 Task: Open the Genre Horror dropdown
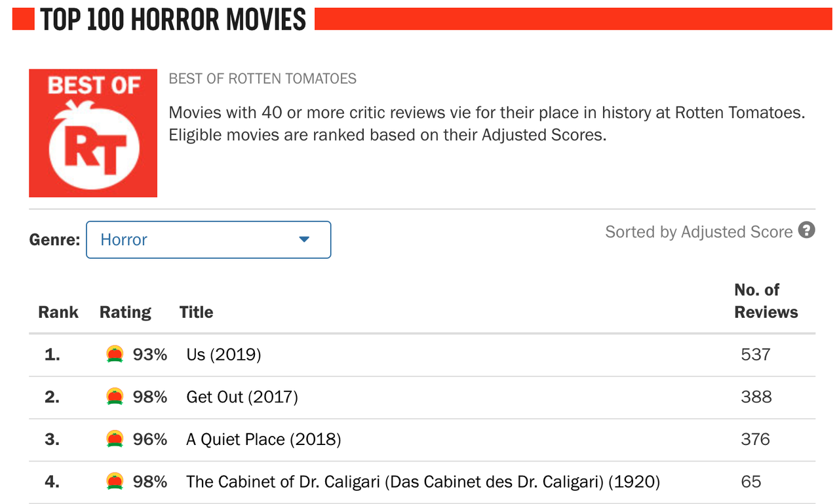208,240
